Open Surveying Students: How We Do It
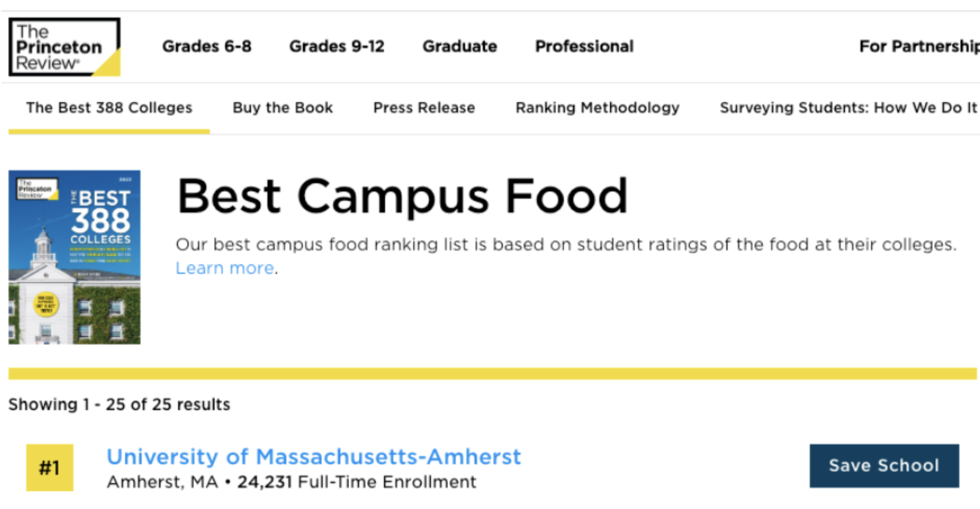 848,108
